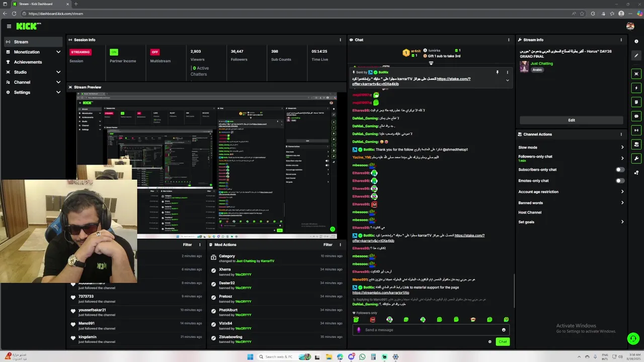Open pinned message three-dot options
Image resolution: width=644 pixels, height=362 pixels.
pos(507,72)
